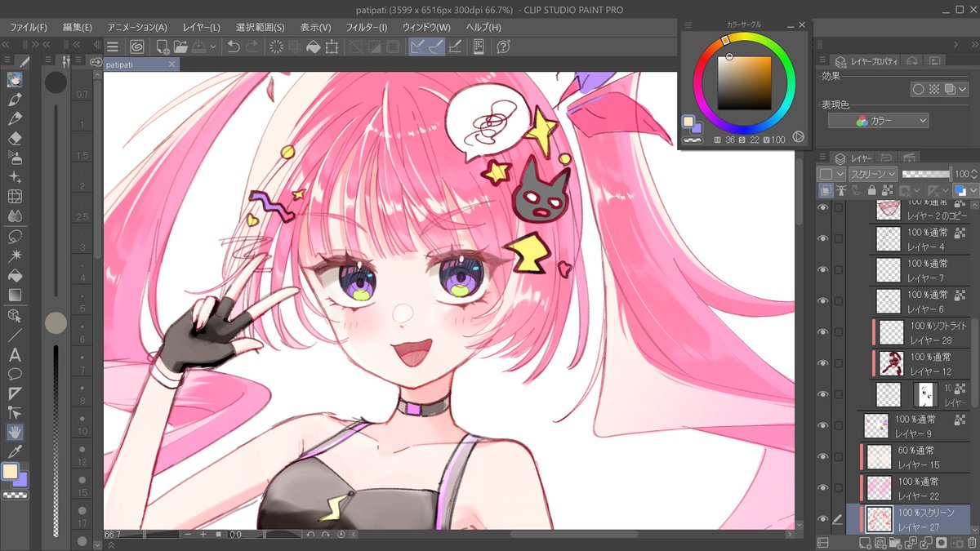Hide layer レイヤー 12
Viewport: 980px width, 551px height.
click(x=823, y=362)
